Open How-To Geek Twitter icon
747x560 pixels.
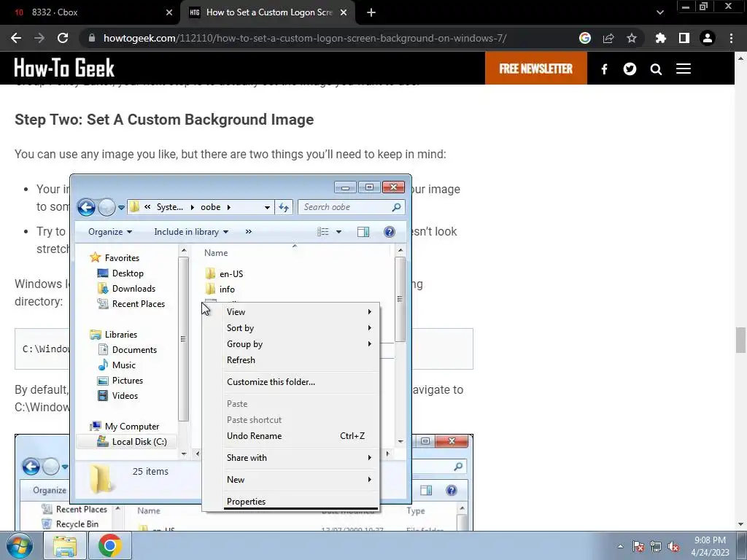(x=630, y=69)
